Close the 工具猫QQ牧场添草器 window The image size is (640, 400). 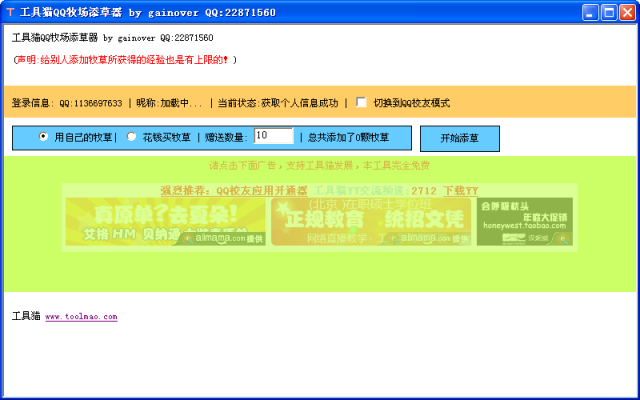pos(627,13)
